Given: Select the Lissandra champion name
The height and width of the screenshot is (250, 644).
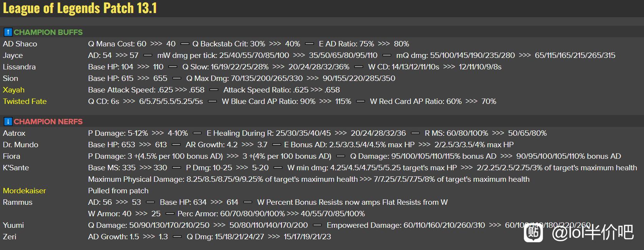Looking at the screenshot, I should coord(19,67).
